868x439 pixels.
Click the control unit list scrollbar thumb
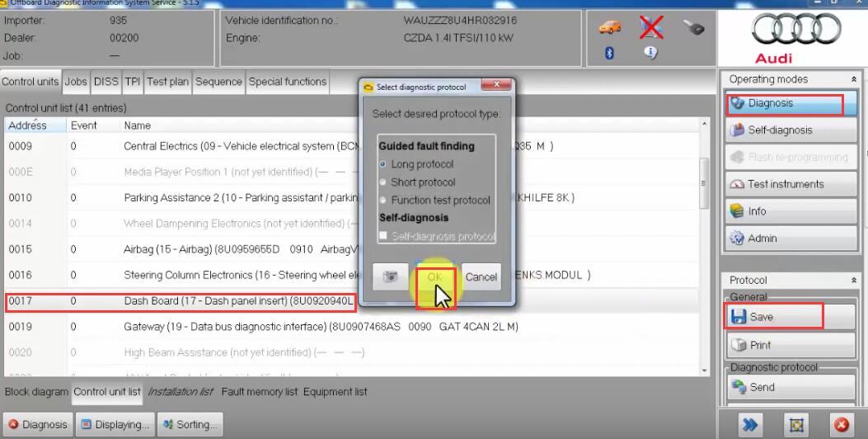pyautogui.click(x=705, y=183)
